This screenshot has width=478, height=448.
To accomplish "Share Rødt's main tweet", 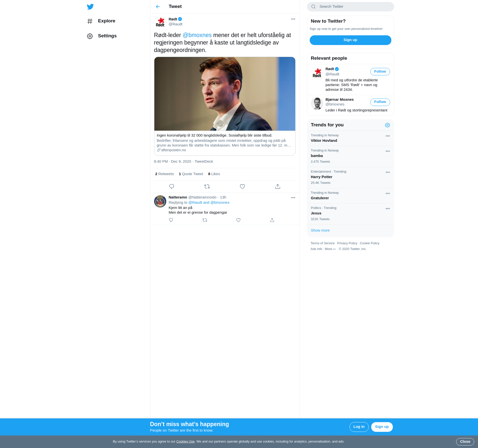I will (x=278, y=187).
